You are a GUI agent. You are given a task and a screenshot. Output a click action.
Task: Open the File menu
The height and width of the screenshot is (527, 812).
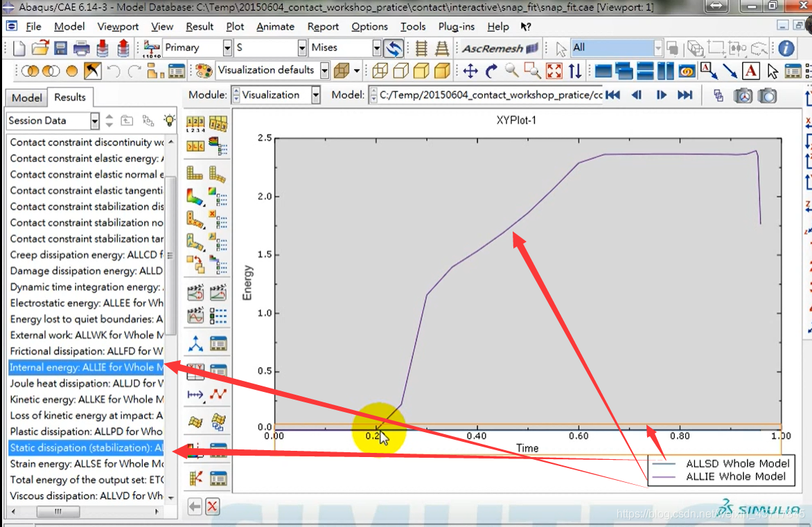pyautogui.click(x=34, y=27)
